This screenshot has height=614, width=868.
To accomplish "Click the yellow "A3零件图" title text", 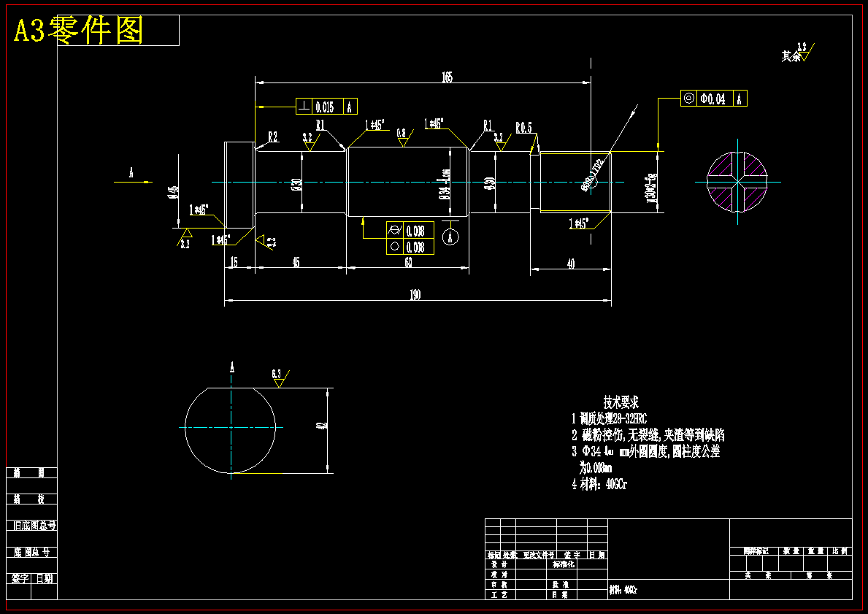I will 79,30.
